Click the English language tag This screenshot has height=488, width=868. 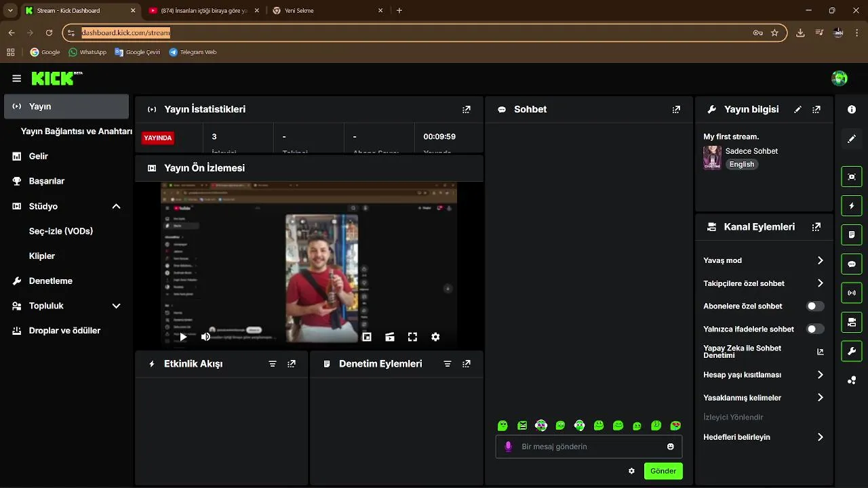point(741,164)
